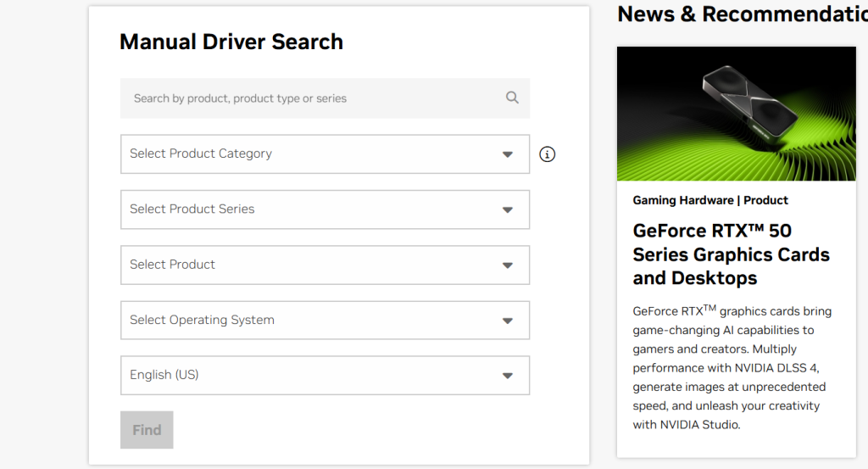Image resolution: width=868 pixels, height=469 pixels.
Task: Open the Select Product Category dropdown
Action: pos(314,154)
